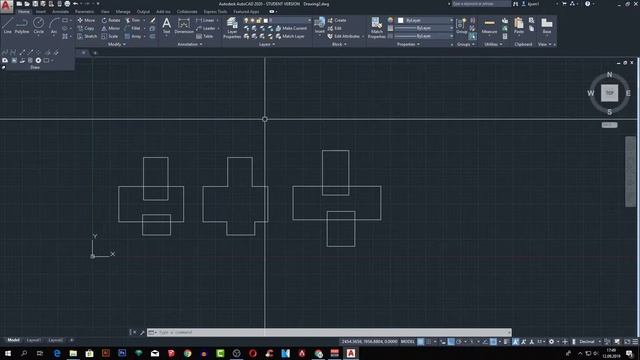The width and height of the screenshot is (640, 360).
Task: Activate the Scale command
Action: (110, 36)
